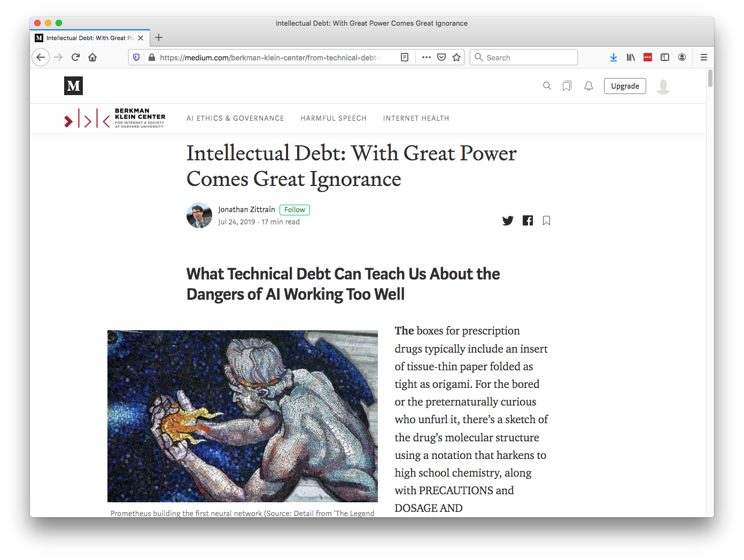Open Firefox downloads arrow icon

click(614, 57)
